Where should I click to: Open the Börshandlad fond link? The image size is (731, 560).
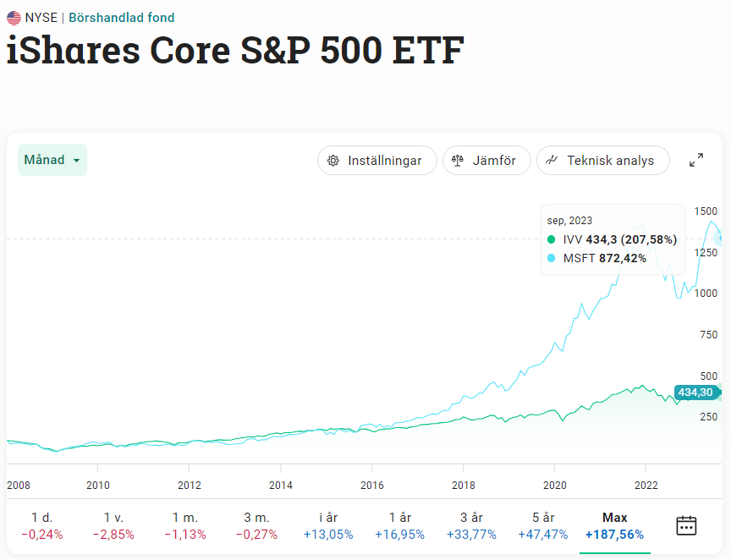(x=121, y=18)
